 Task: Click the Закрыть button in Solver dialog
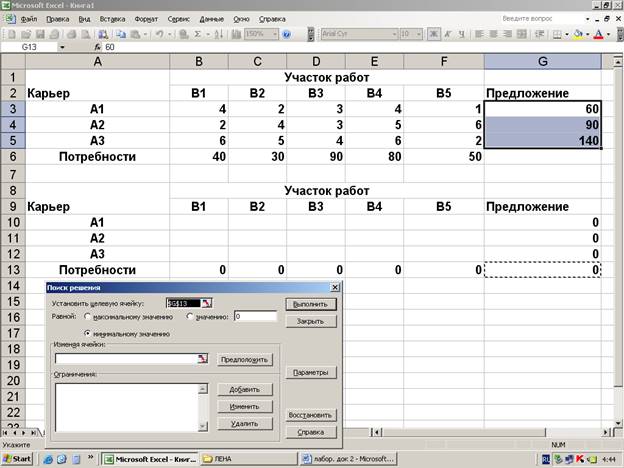click(x=311, y=321)
